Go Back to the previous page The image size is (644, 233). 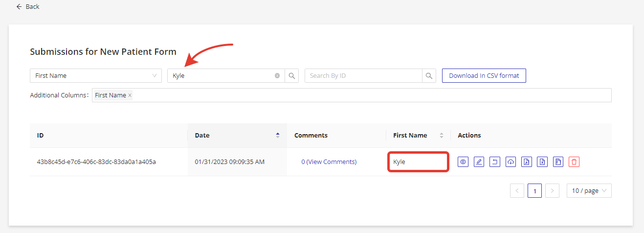click(x=28, y=7)
